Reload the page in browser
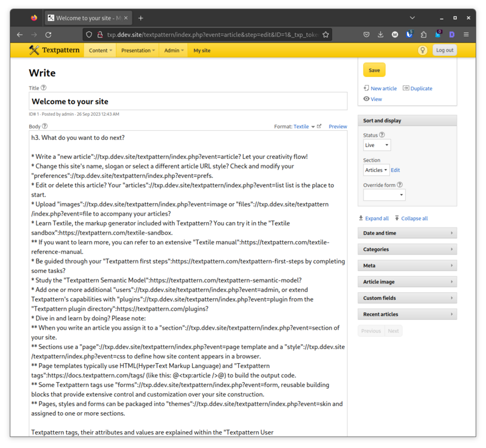The width and height of the screenshot is (486, 448). 48,35
